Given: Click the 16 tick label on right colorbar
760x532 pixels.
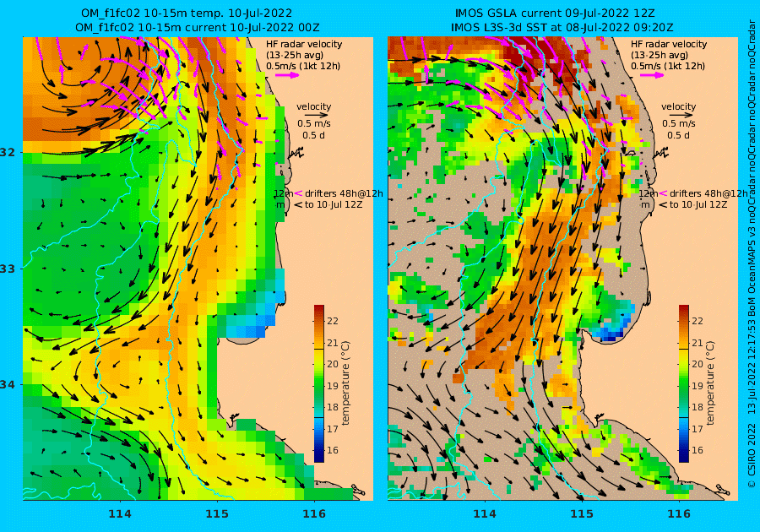Looking at the screenshot, I should pyautogui.click(x=698, y=450).
